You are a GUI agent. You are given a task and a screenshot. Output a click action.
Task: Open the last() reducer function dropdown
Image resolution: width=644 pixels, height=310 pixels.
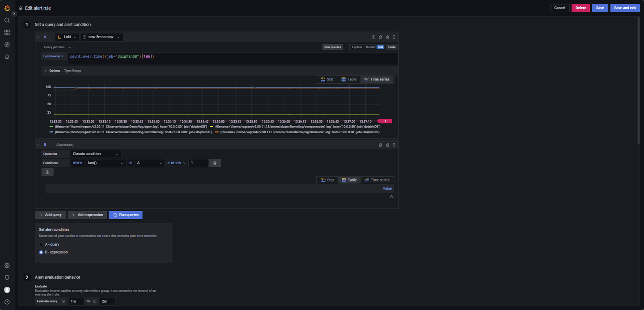106,163
